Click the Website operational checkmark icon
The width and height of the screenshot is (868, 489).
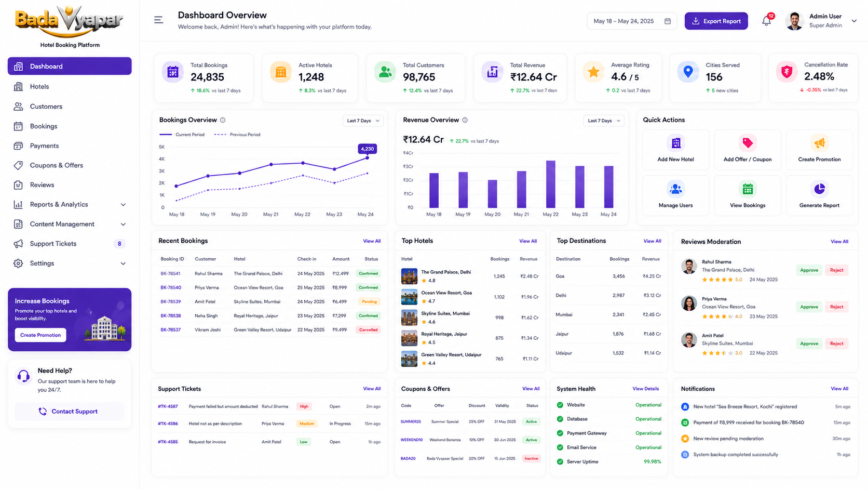click(x=560, y=405)
